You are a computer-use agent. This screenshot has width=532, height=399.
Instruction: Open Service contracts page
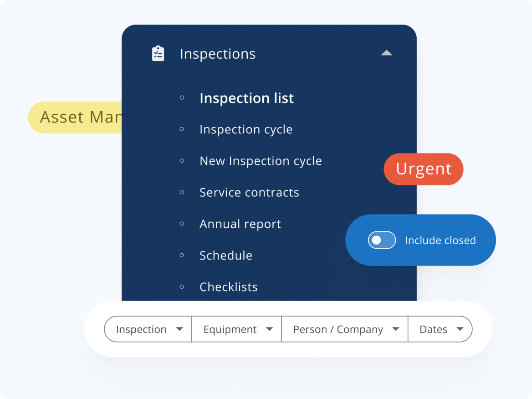tap(249, 192)
